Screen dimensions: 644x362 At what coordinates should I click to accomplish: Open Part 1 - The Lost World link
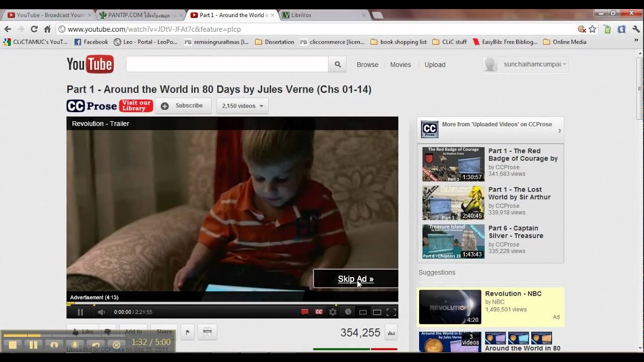point(519,193)
